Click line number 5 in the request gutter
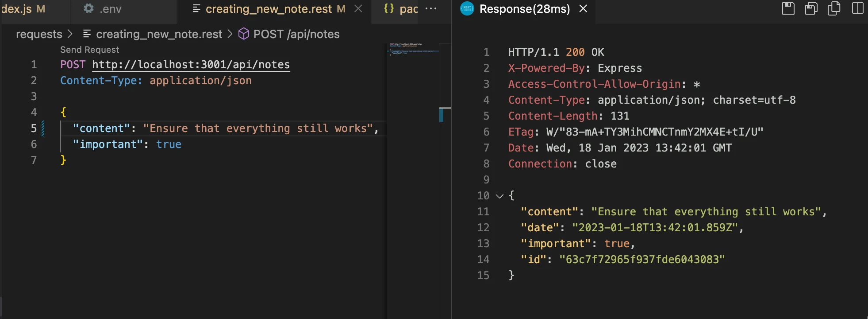868x319 pixels. (34, 128)
